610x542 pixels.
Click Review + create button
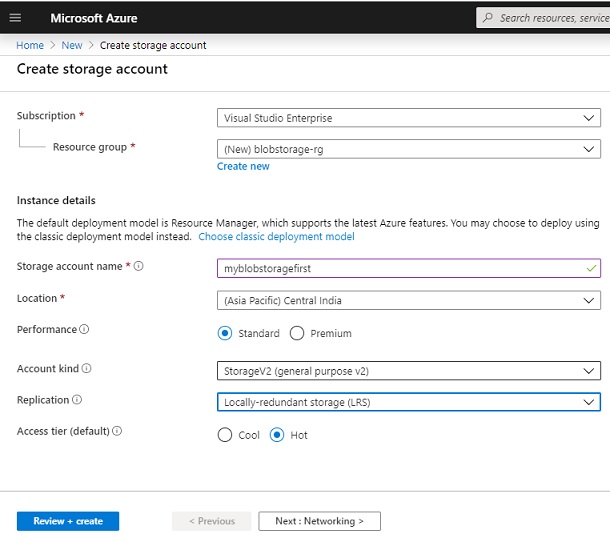(x=68, y=521)
